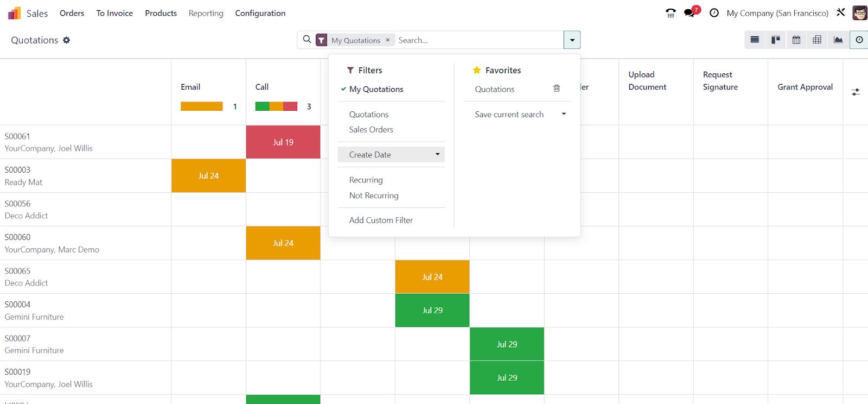Open quotation S00065 Deco Addict

pos(86,277)
